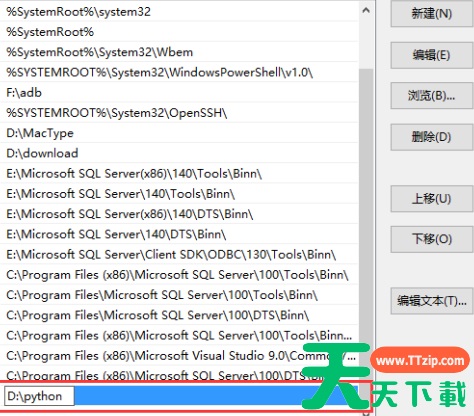Select C:\Program Files\Microsoft SQL Server\100\DTS\Binn\ entry
The height and width of the screenshot is (416, 474).
pos(179,315)
